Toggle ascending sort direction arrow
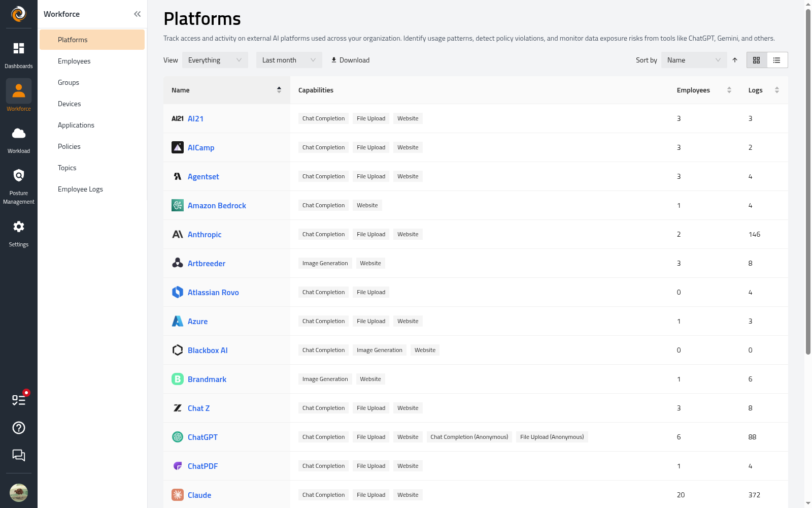812x508 pixels. pyautogui.click(x=735, y=60)
